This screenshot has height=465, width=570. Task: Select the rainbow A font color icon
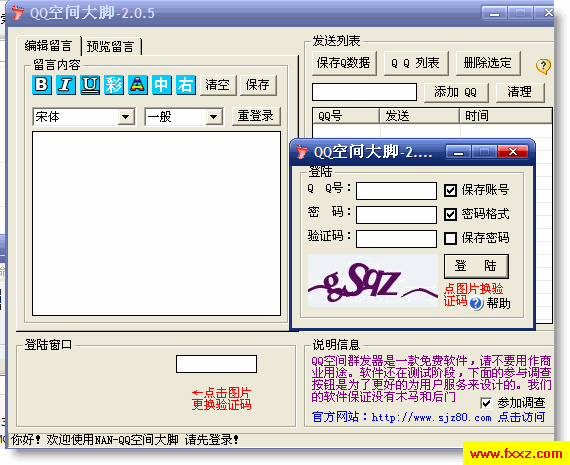(138, 85)
